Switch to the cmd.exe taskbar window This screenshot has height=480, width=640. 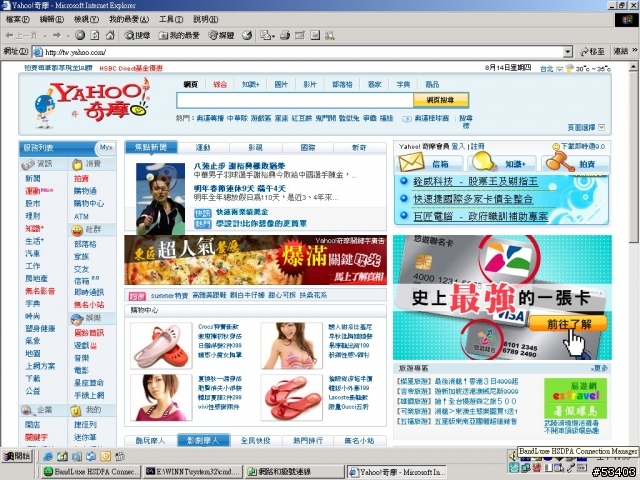point(193,471)
